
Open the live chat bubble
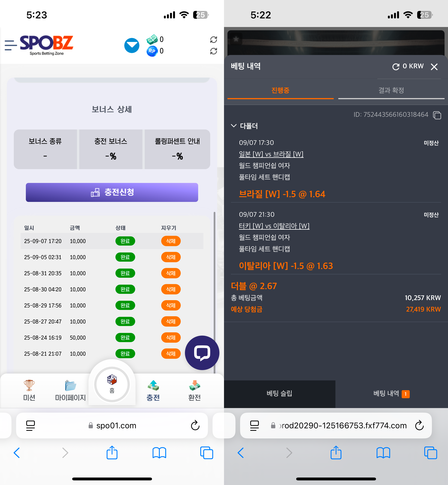(x=202, y=353)
